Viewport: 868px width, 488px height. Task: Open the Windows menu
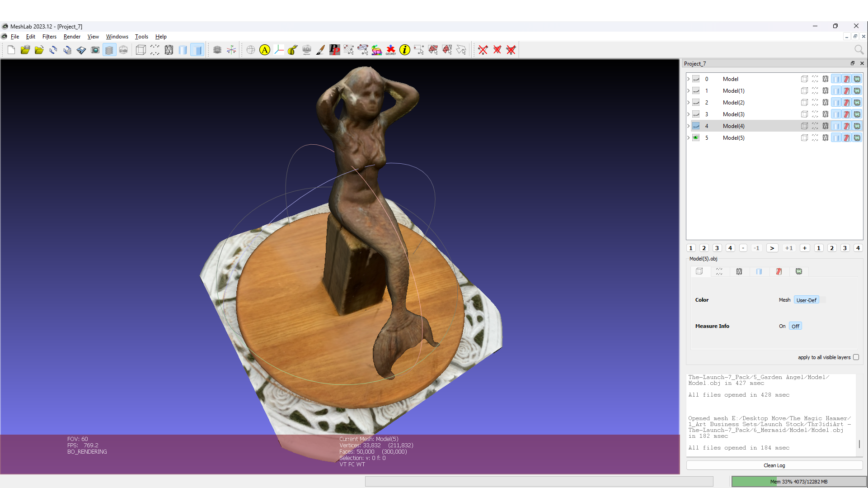[117, 37]
